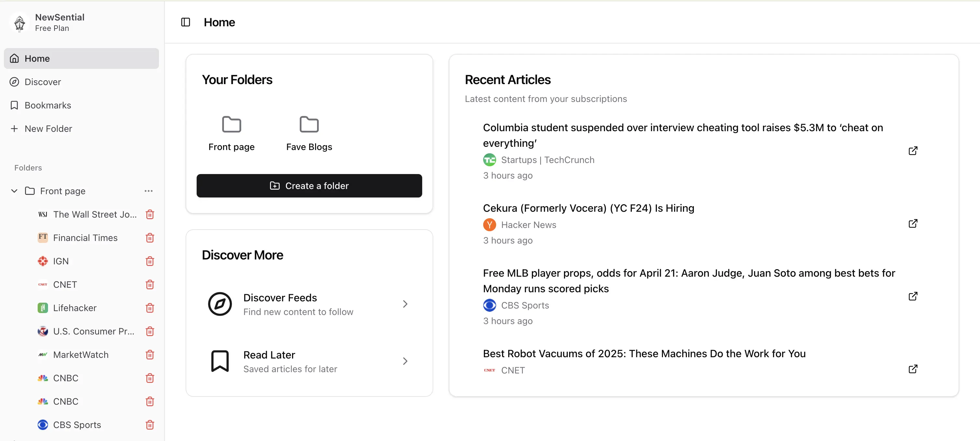Open Columbia student article external link icon
The width and height of the screenshot is (980, 441).
[x=913, y=151]
